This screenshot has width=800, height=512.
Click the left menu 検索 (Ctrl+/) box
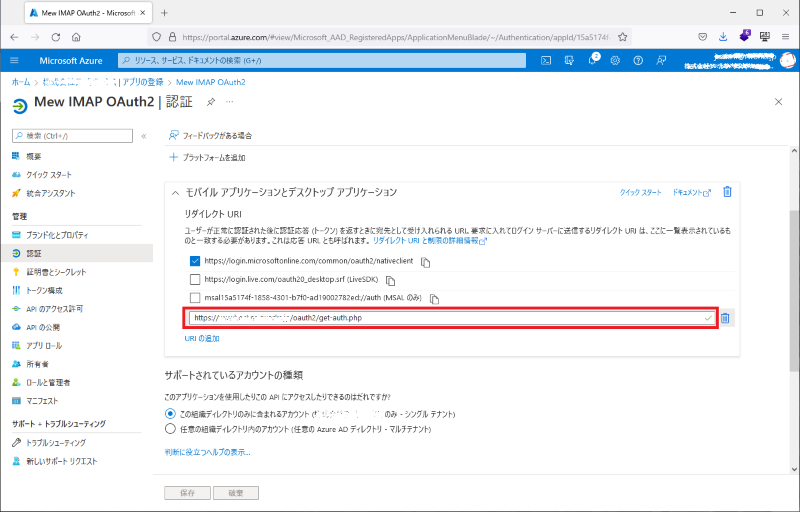click(x=72, y=136)
